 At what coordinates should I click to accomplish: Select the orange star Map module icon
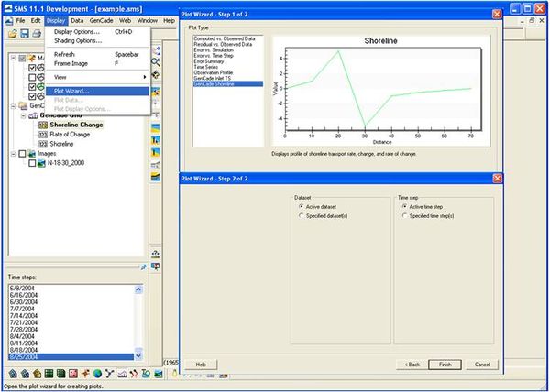click(85, 374)
